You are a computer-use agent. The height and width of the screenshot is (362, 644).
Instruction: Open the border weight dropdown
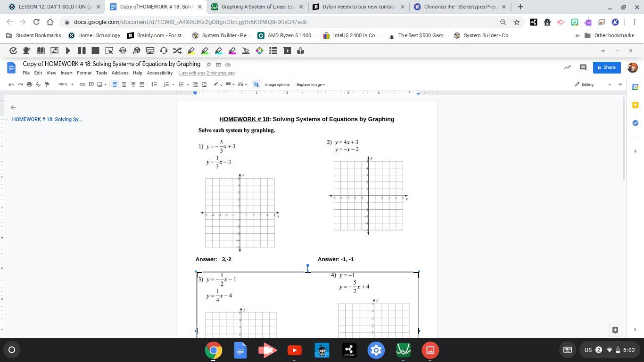tap(230, 84)
